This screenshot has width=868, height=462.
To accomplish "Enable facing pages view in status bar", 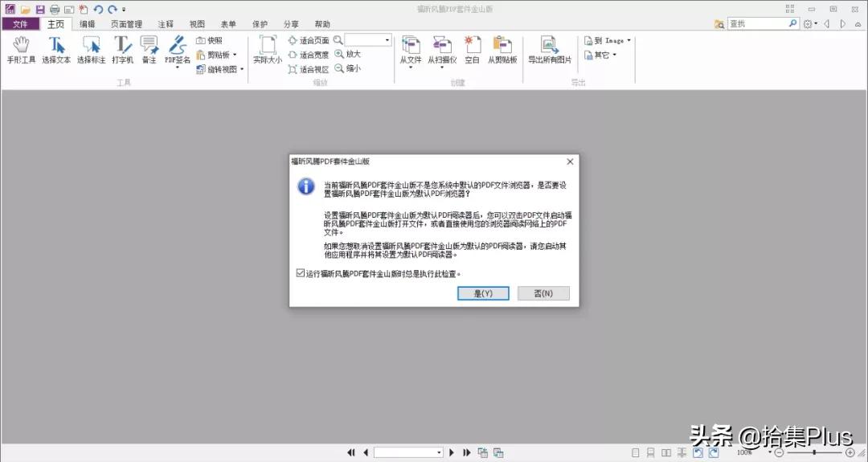I will pos(666,452).
